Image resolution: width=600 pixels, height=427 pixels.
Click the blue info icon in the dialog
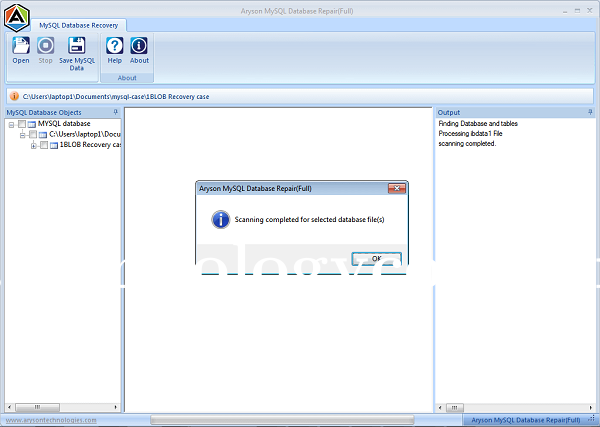pos(220,220)
